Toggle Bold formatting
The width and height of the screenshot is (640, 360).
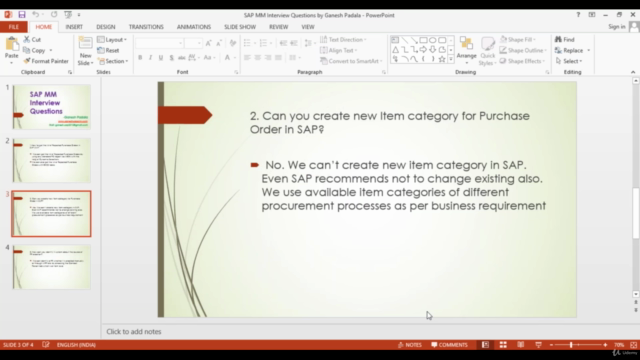click(x=140, y=58)
